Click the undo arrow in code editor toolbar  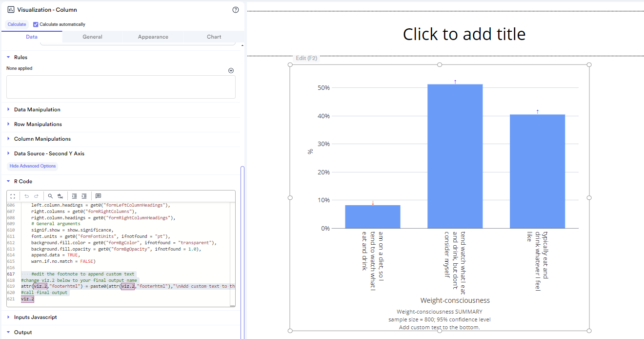click(x=26, y=196)
